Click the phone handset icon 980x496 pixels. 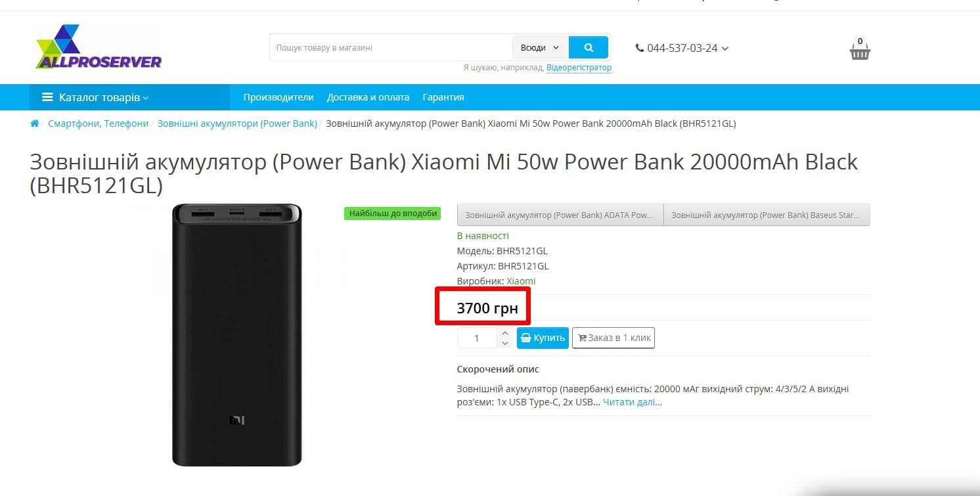[x=640, y=48]
